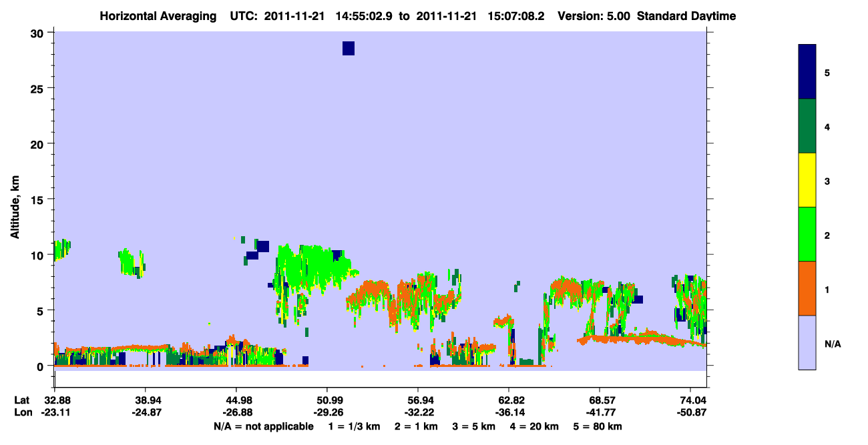Click the isolated dark blue square near 28 km
Viewport: 868px width, 445px height.
pos(349,48)
